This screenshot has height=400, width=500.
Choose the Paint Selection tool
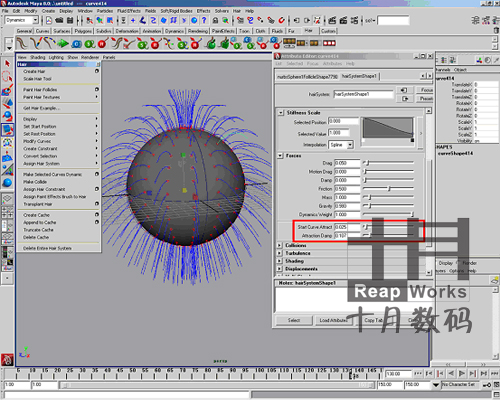[7, 90]
